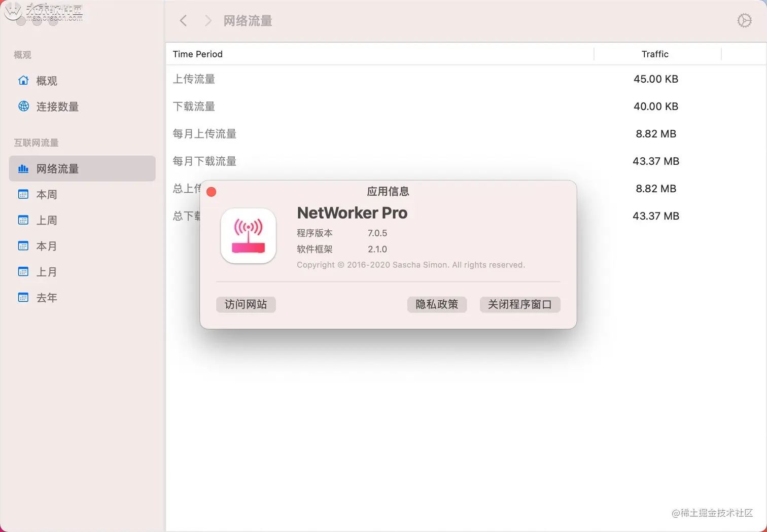
Task: Click the version number 7.0.5
Action: (x=377, y=233)
